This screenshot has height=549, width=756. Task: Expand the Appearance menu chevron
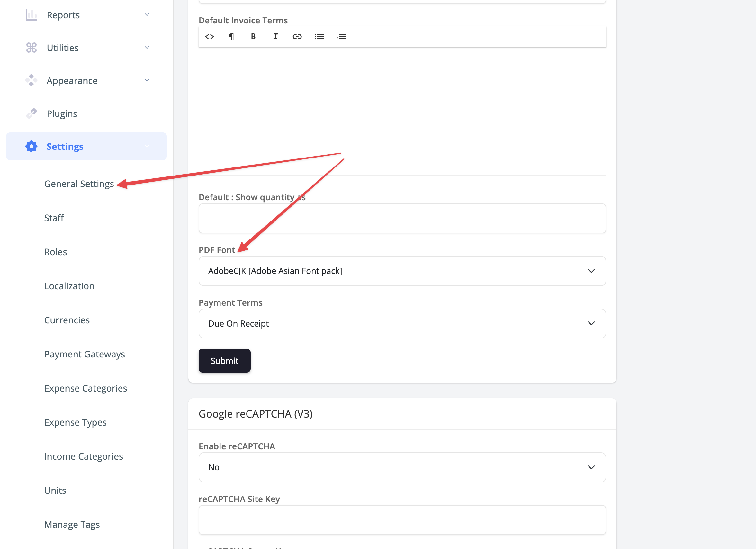tap(147, 80)
